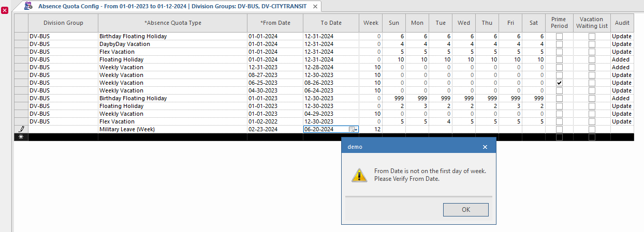Close the Absence Quota Config tab
Viewport: 644px width, 232px height.
pos(315,6)
